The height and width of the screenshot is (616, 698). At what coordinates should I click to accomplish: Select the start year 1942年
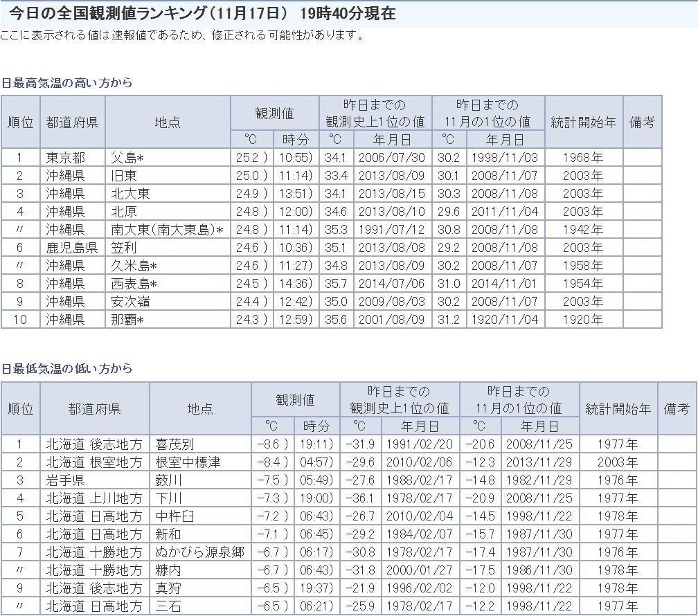pos(583,230)
